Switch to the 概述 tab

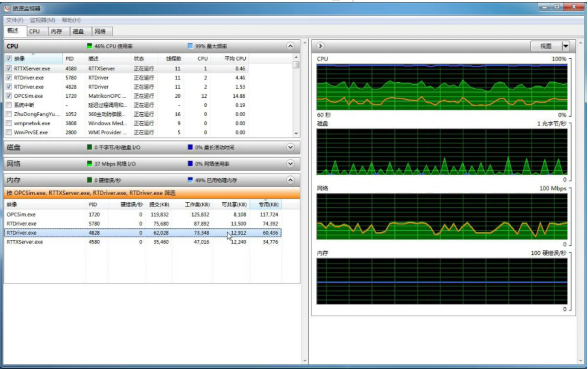[14, 31]
